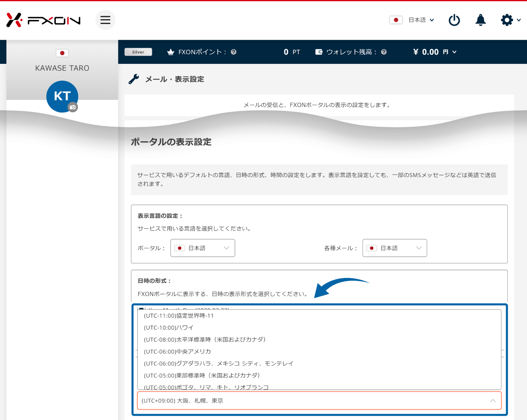Click the camera icon on avatar
The height and width of the screenshot is (420, 527).
73,107
